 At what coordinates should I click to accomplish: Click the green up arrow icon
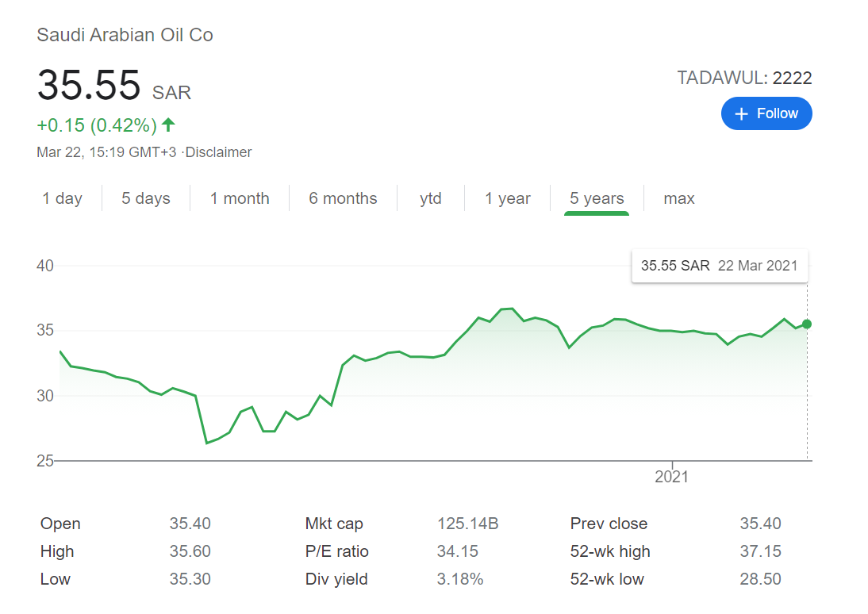[x=168, y=125]
